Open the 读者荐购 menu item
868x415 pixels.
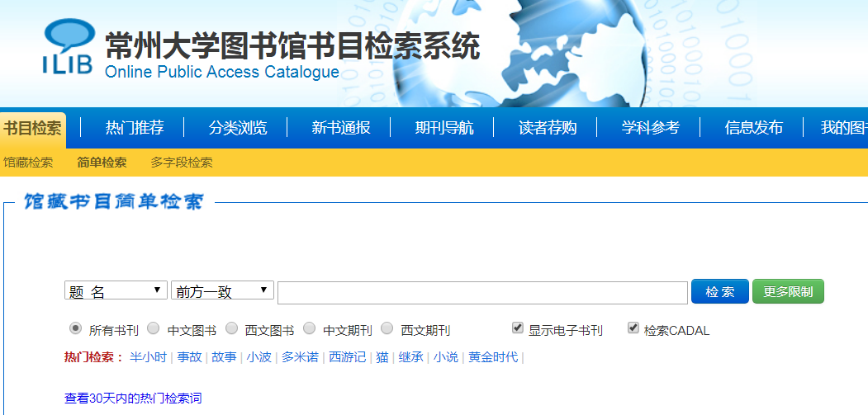tap(547, 128)
